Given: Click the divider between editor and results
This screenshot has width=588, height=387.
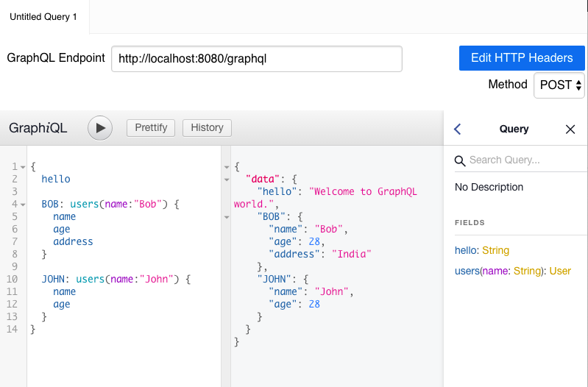Looking at the screenshot, I should pos(226,266).
